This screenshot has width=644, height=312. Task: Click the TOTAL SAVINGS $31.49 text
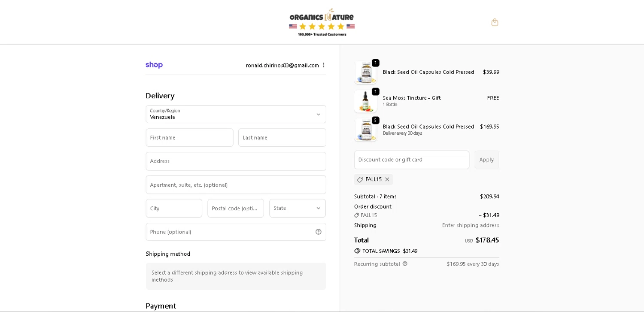(390, 251)
